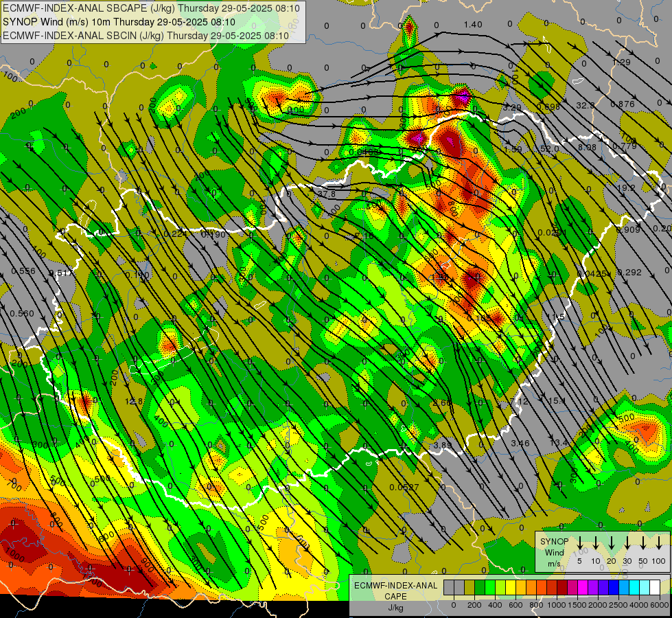672x618 pixels.
Task: Click the 30 m/s wind arrow in legend
Action: (x=627, y=542)
